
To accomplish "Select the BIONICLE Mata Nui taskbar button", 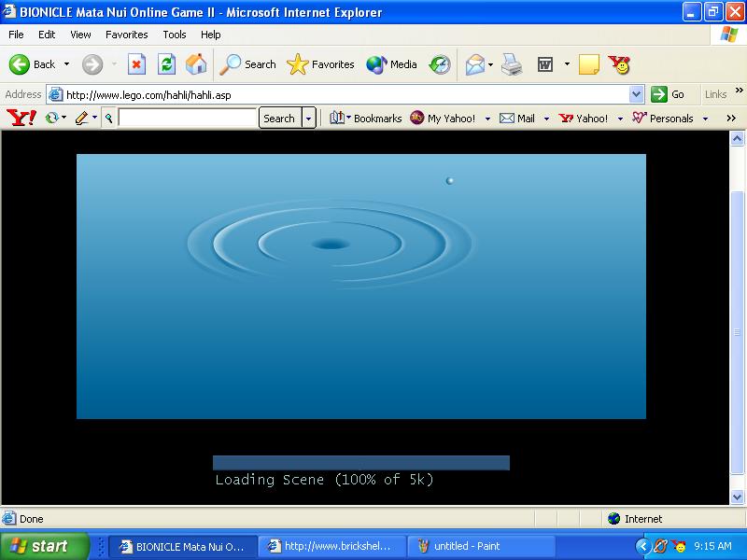I will [183, 546].
